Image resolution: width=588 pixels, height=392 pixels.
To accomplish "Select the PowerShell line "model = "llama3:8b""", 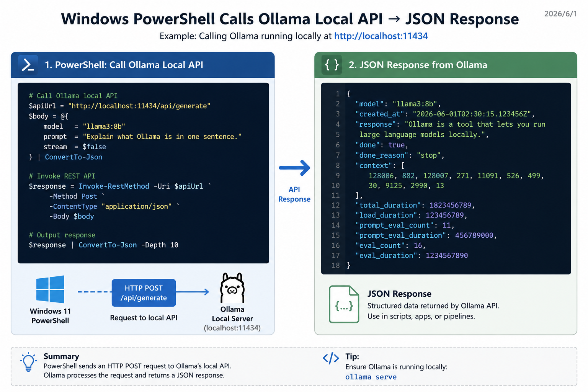I will click(84, 126).
